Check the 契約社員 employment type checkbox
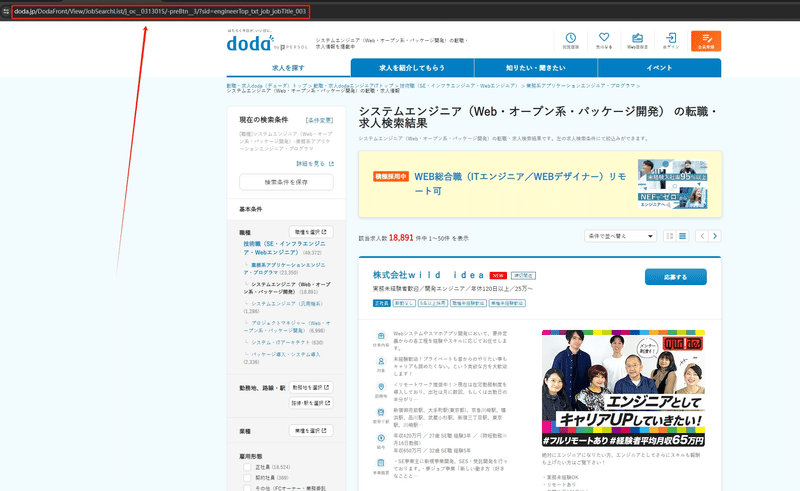This screenshot has width=800, height=491. (247, 478)
